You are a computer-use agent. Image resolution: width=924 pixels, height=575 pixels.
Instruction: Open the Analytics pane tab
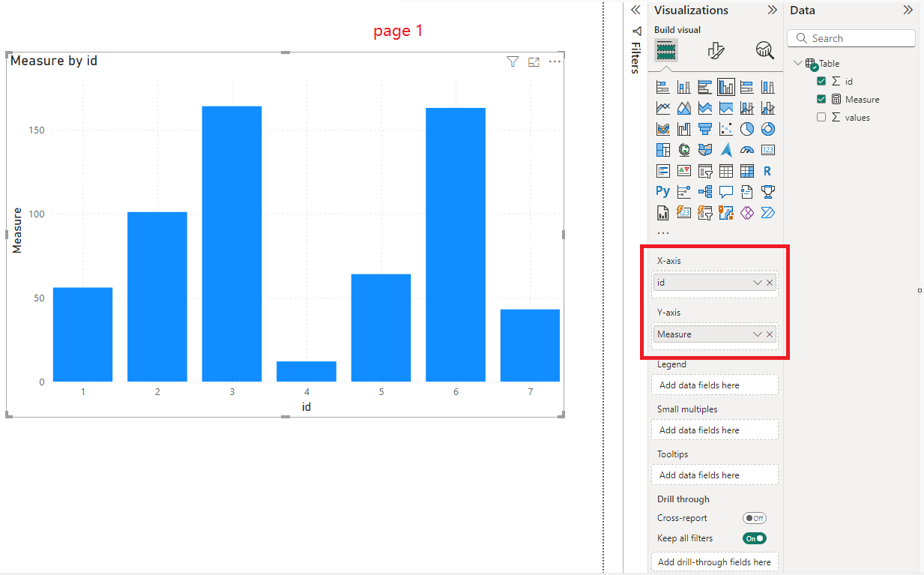tap(764, 51)
